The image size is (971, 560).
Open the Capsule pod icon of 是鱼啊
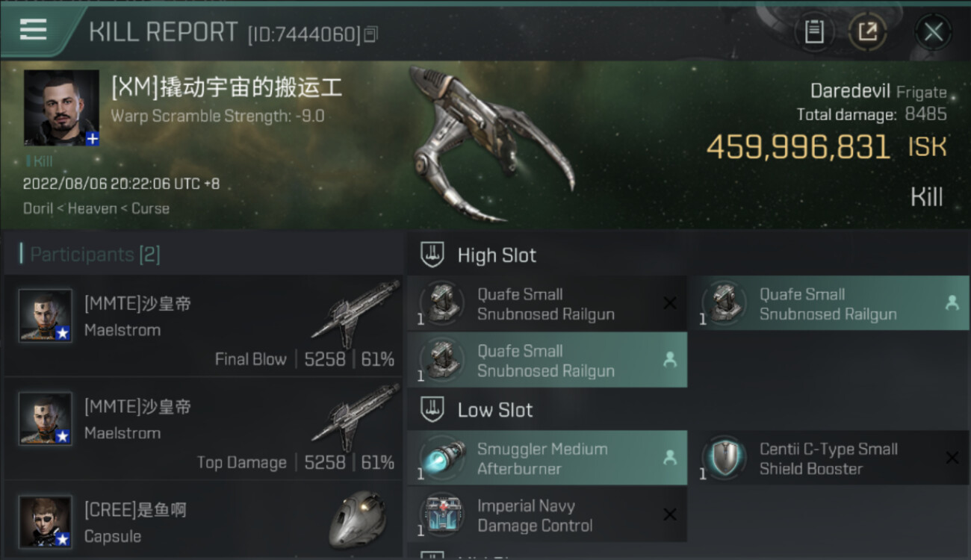tap(357, 519)
